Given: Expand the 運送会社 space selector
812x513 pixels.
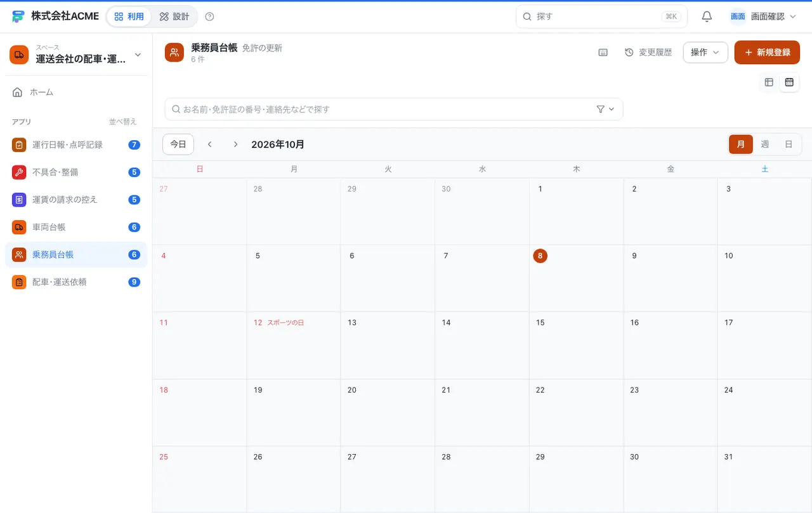Looking at the screenshot, I should point(76,55).
